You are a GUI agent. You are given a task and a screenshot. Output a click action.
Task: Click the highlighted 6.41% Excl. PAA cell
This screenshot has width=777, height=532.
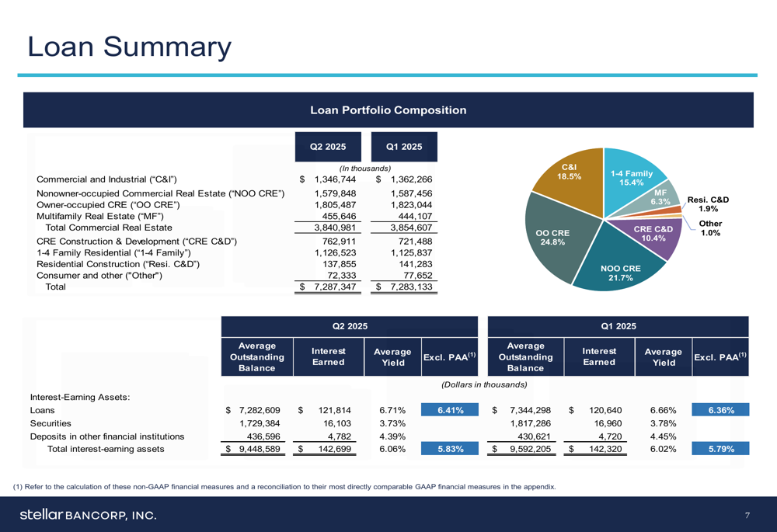pos(450,409)
